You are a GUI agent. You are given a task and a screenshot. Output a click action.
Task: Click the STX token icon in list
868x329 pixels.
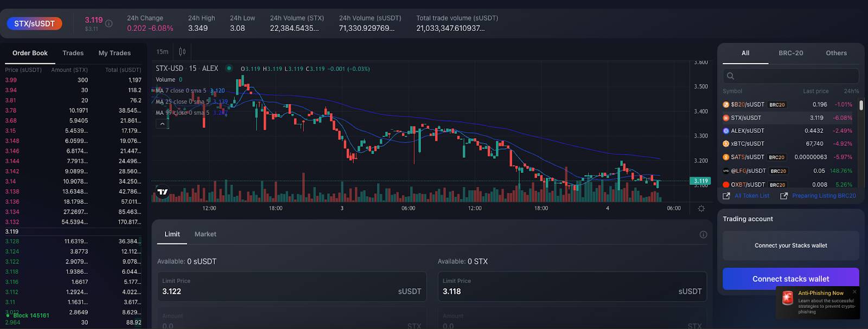[x=726, y=118]
